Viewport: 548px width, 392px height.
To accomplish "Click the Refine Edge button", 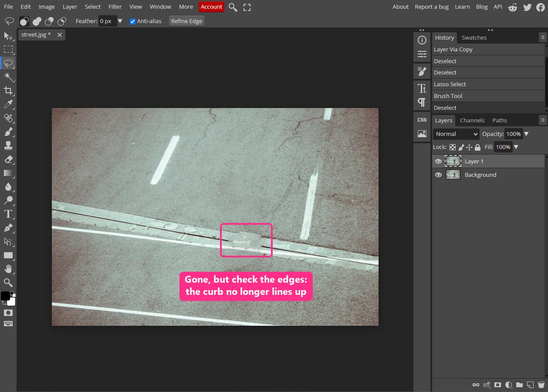I will click(x=186, y=21).
